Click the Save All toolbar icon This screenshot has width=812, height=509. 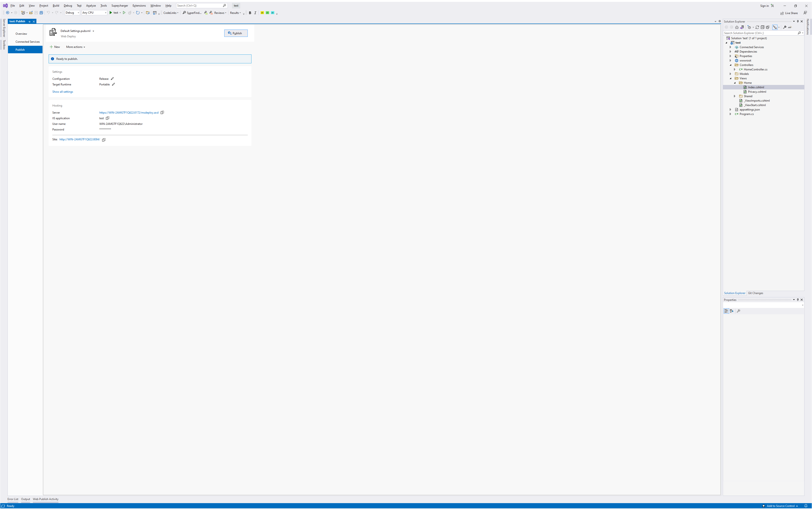click(x=41, y=13)
